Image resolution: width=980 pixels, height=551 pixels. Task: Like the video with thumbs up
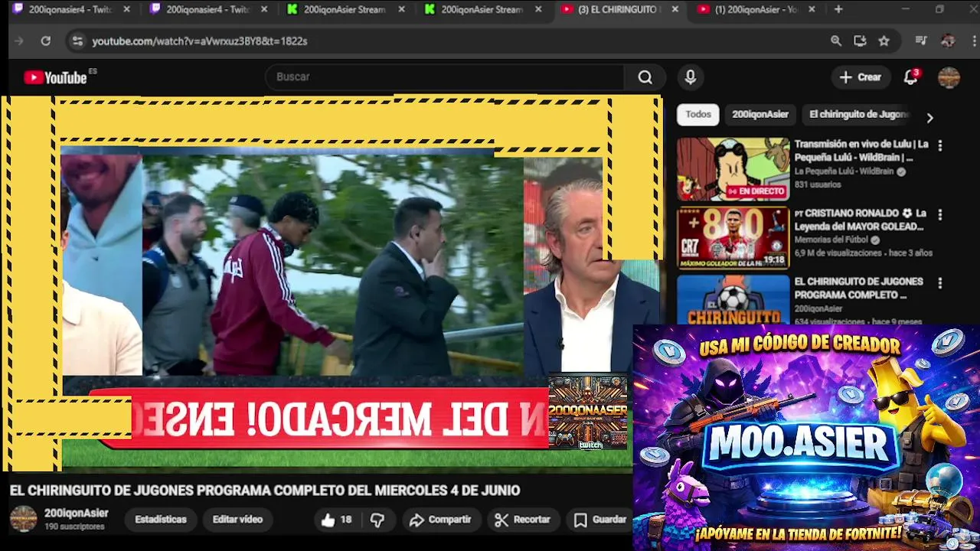pyautogui.click(x=338, y=520)
